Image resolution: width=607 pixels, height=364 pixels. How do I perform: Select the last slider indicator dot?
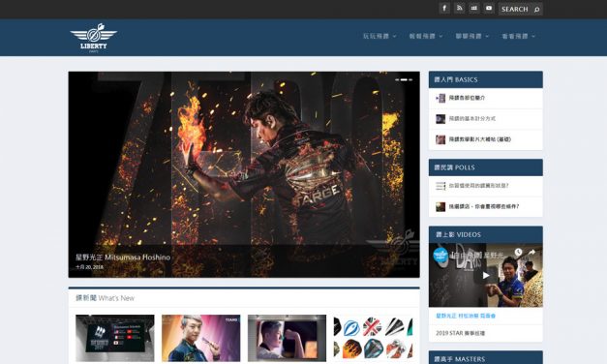(410, 79)
